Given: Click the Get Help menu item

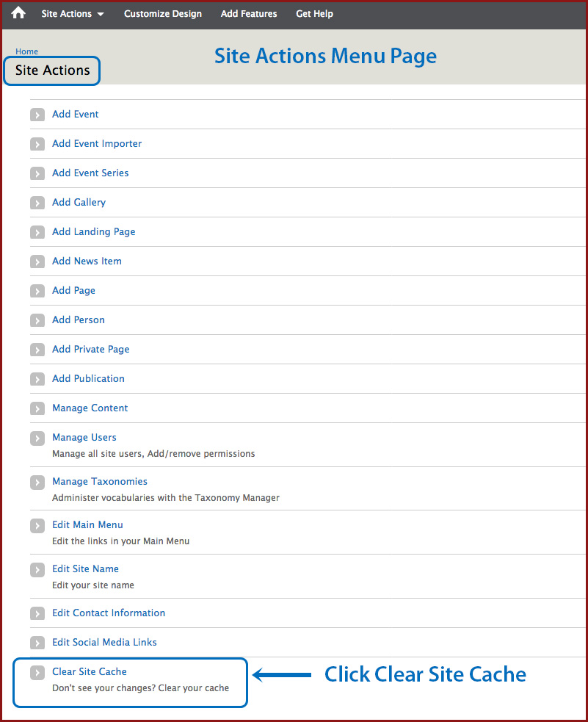Looking at the screenshot, I should tap(314, 14).
